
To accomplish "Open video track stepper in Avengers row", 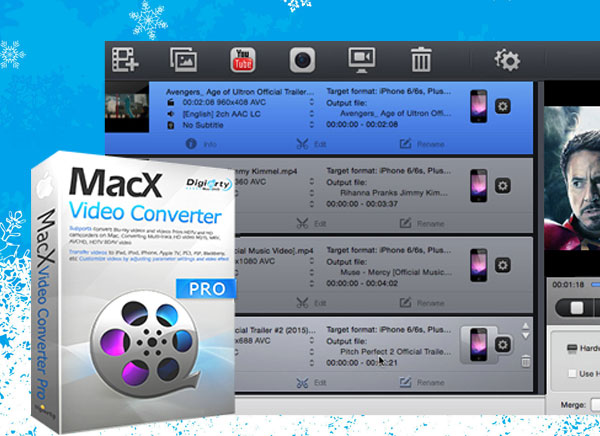I will tap(311, 102).
